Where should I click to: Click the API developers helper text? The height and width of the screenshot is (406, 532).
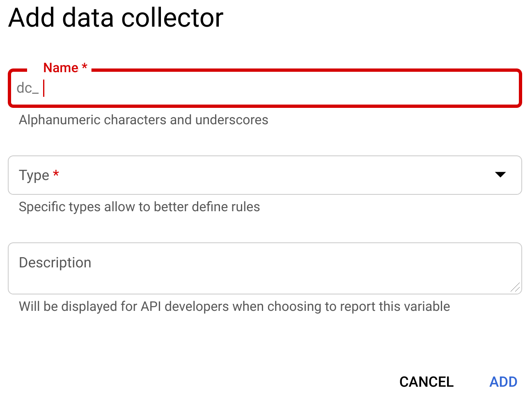(x=234, y=306)
